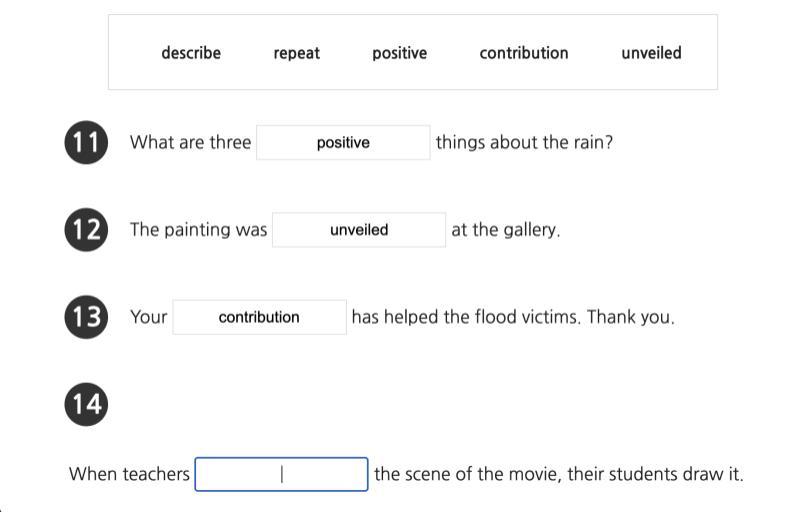Click the number 13 question badge

[86, 317]
